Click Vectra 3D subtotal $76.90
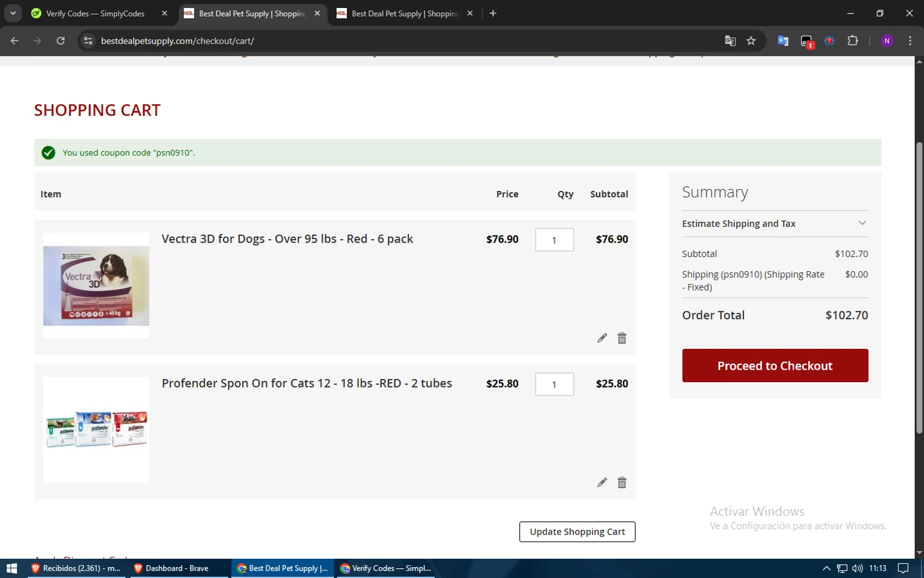 click(x=612, y=239)
